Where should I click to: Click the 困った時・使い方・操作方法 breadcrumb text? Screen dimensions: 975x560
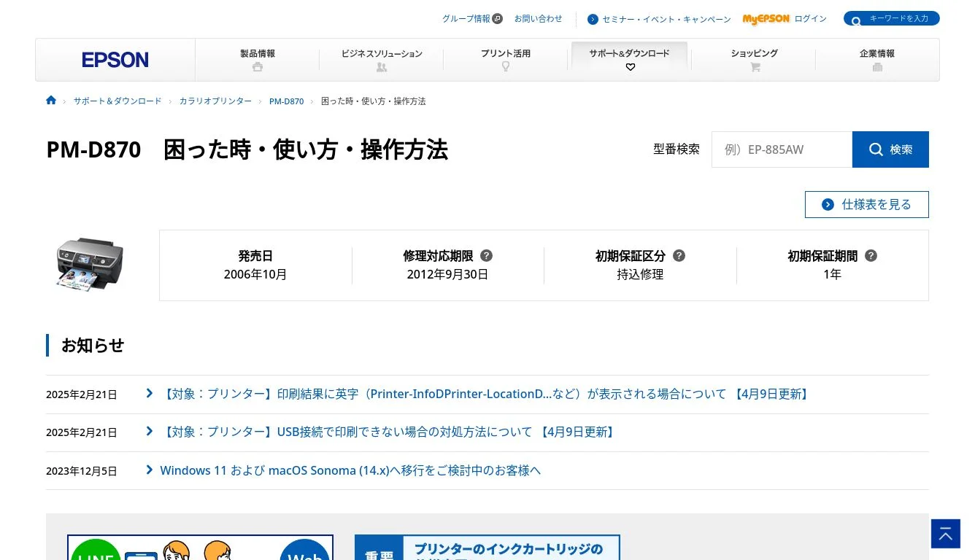(x=373, y=101)
